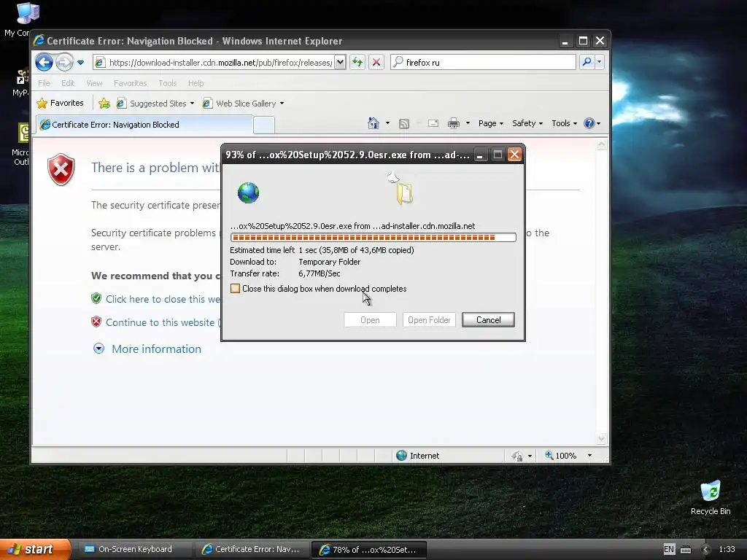Screen dimensions: 747x560
Task: Open the Tools menu in menu bar
Action: 167,83
